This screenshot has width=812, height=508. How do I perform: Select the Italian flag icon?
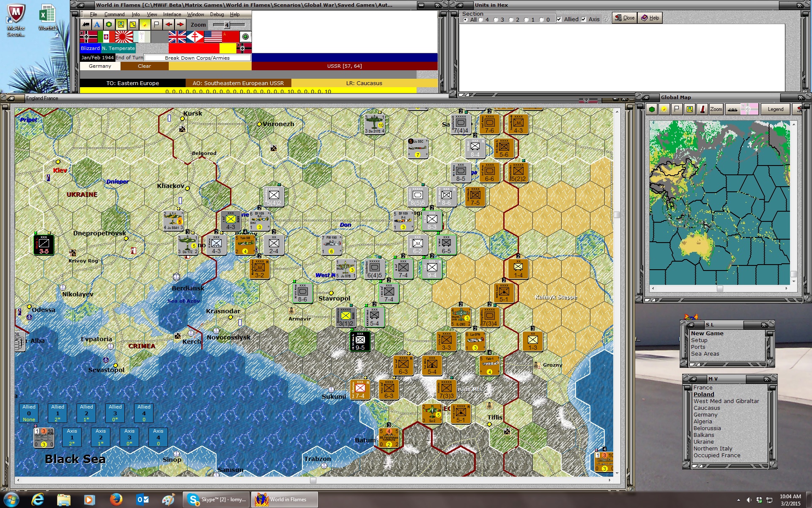(x=106, y=37)
